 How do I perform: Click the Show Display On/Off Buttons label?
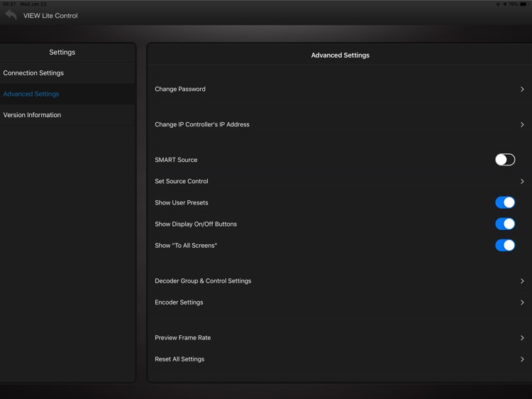coord(196,224)
